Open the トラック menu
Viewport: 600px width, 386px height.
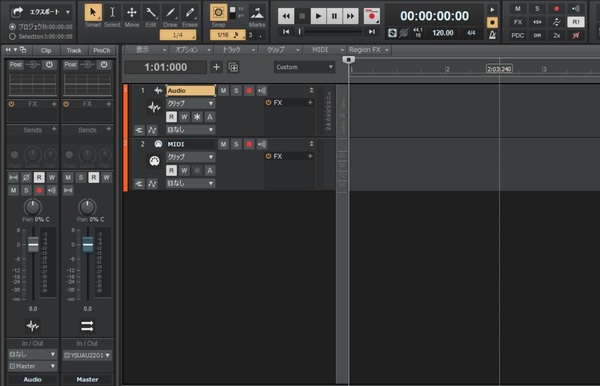(x=236, y=50)
